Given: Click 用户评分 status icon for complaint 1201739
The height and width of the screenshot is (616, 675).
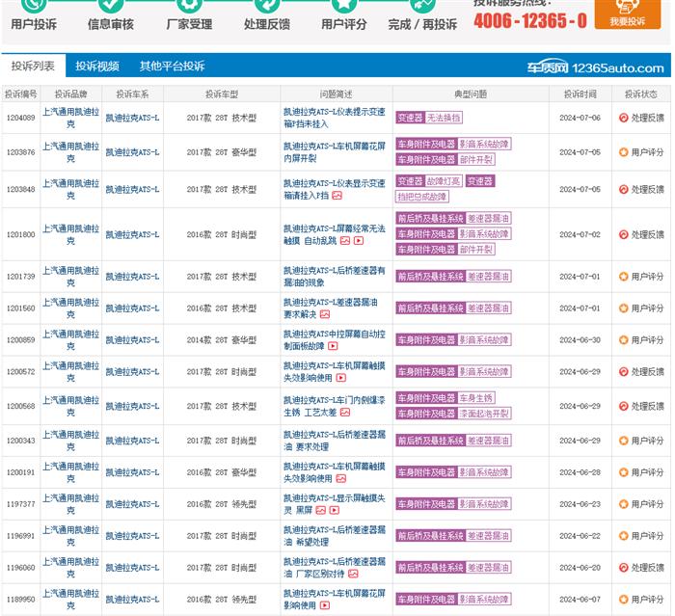Looking at the screenshot, I should point(623,277).
